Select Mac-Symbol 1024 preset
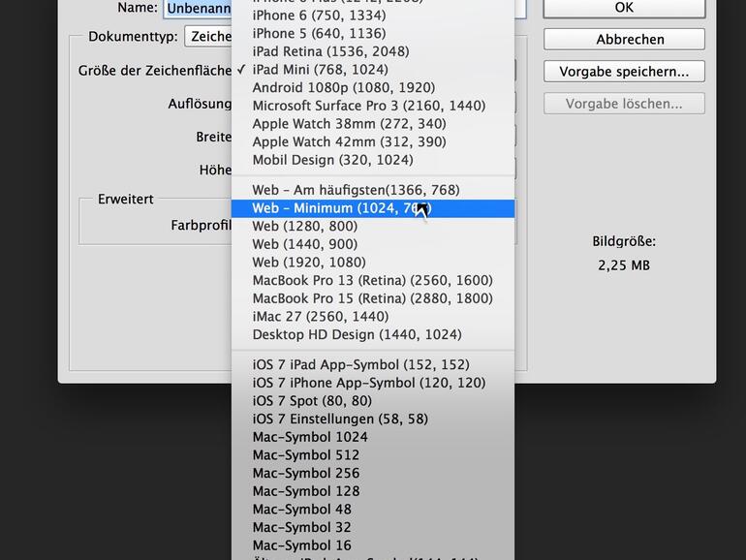Image resolution: width=746 pixels, height=560 pixels. click(373, 437)
